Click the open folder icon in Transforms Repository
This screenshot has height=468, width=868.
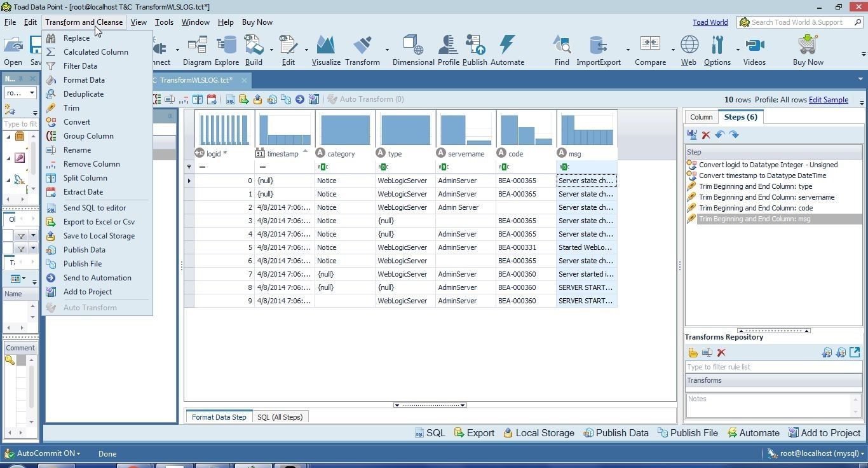tap(693, 353)
